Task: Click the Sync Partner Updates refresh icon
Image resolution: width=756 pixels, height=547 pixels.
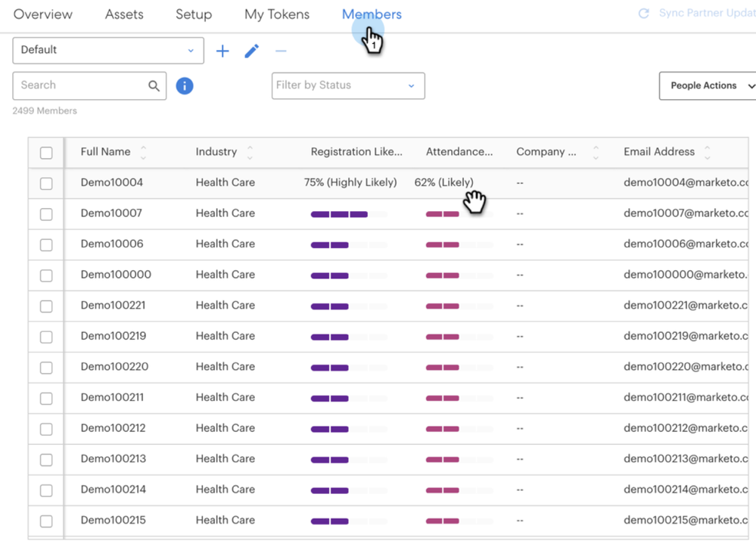Action: coord(644,14)
